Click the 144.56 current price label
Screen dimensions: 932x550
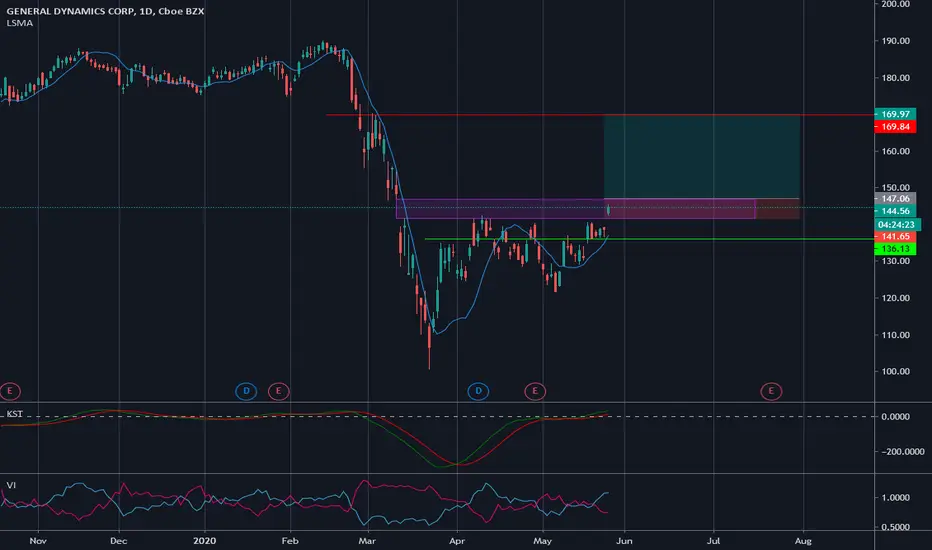[x=895, y=211]
